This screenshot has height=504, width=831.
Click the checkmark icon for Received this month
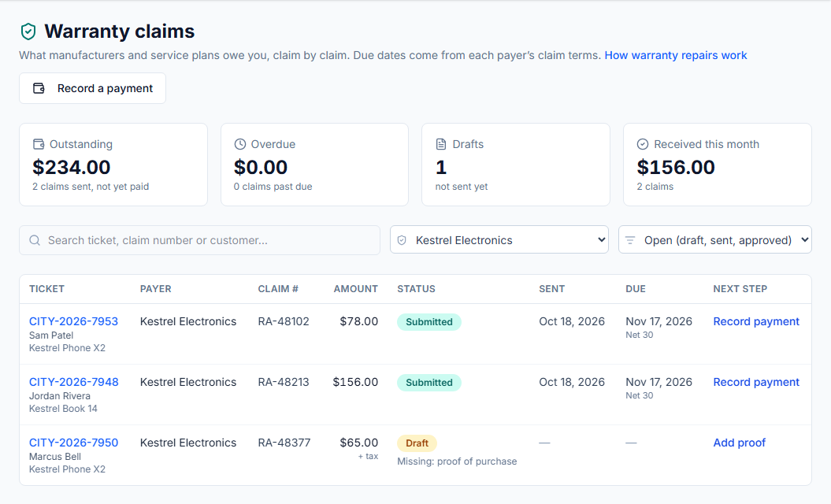tap(642, 144)
